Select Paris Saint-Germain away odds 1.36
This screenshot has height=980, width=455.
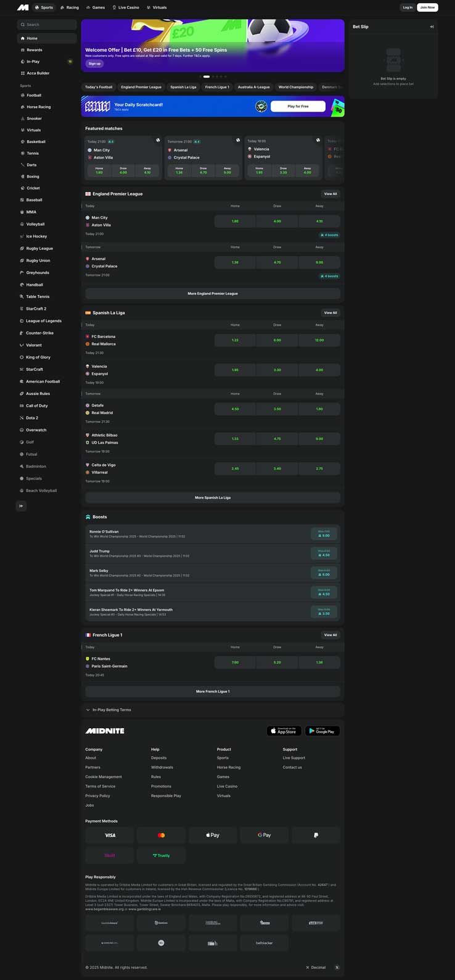[319, 662]
